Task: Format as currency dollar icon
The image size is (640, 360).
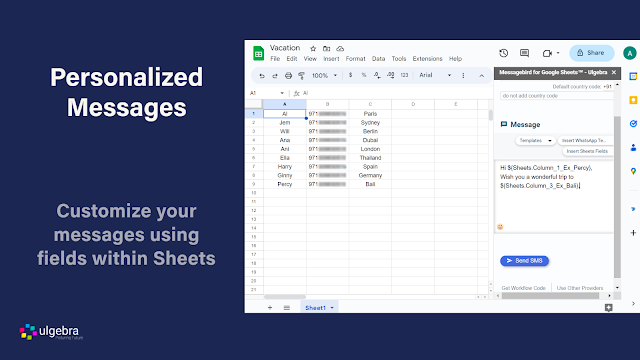Action: pos(350,75)
